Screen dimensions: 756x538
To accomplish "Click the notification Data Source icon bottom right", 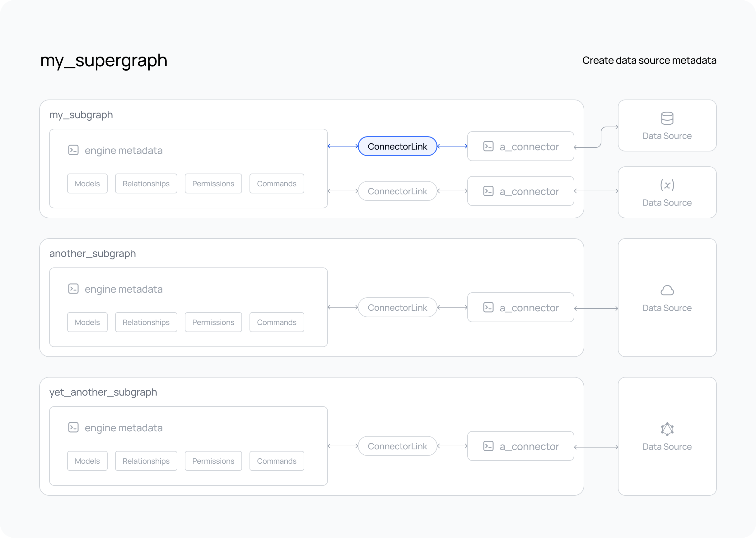I will pyautogui.click(x=667, y=429).
